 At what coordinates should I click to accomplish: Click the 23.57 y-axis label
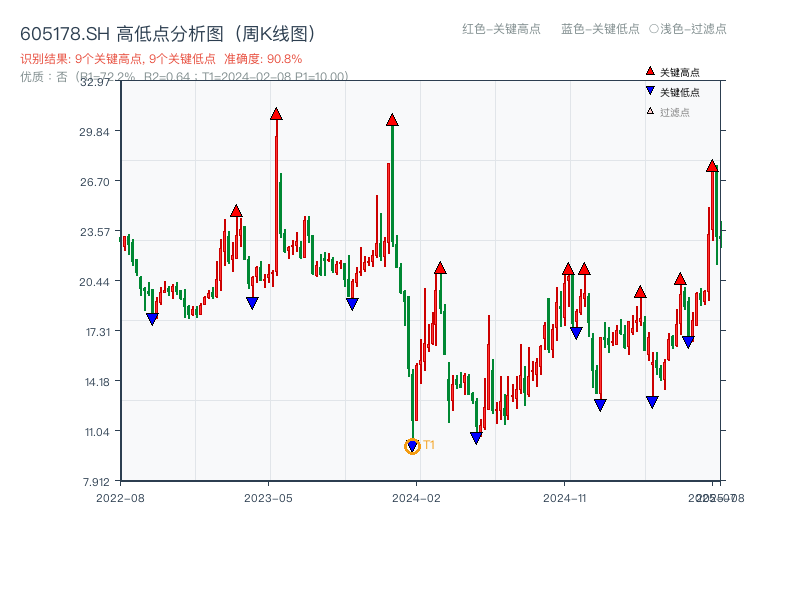95,232
